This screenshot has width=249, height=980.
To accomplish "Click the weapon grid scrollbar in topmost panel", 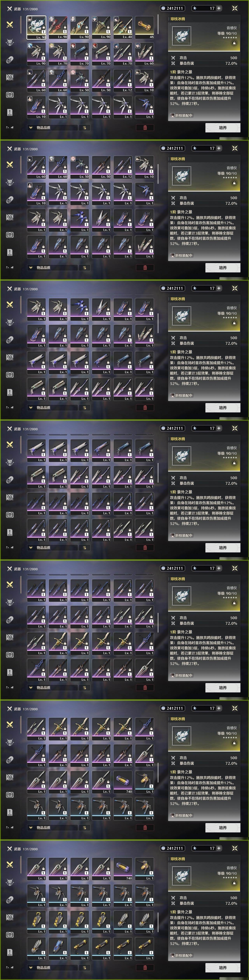I will pos(158,25).
